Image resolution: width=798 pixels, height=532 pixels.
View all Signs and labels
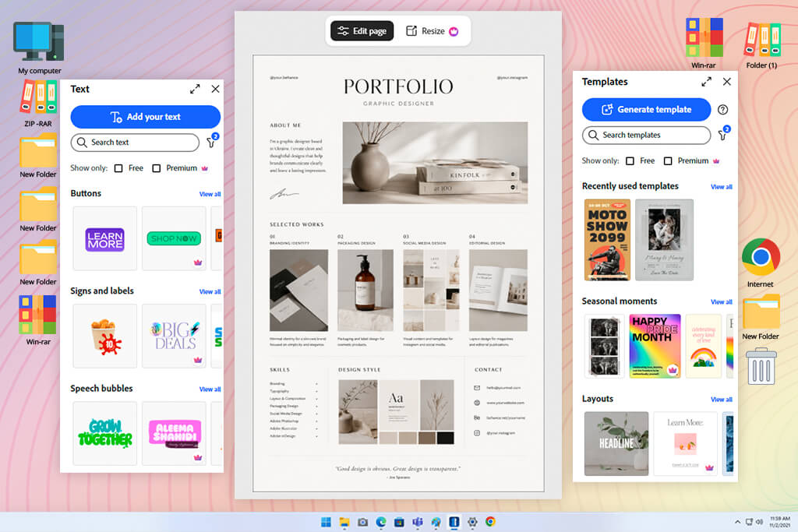(210, 292)
